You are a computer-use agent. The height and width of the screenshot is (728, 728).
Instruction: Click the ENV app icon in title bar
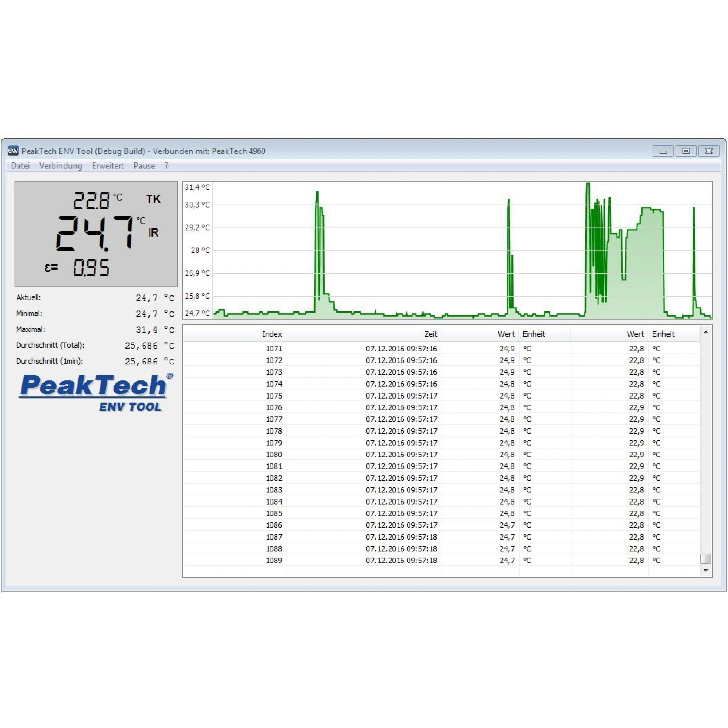13,151
